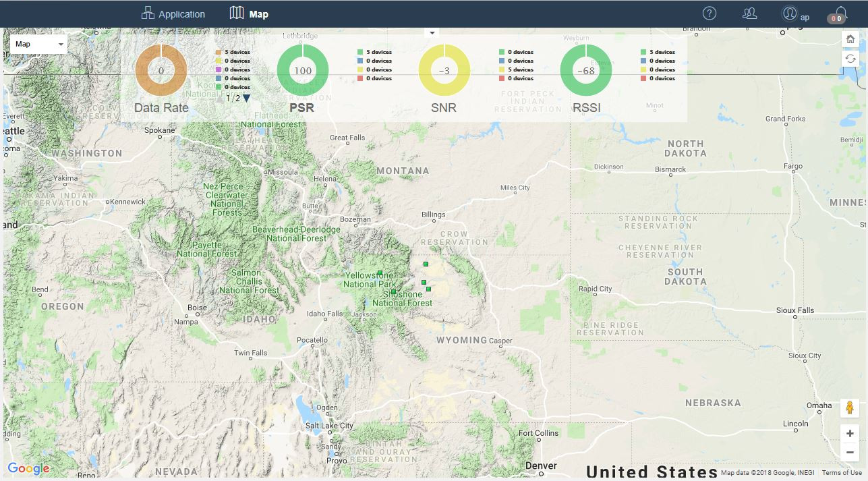
Task: Open the help question-mark icon
Action: [x=709, y=13]
